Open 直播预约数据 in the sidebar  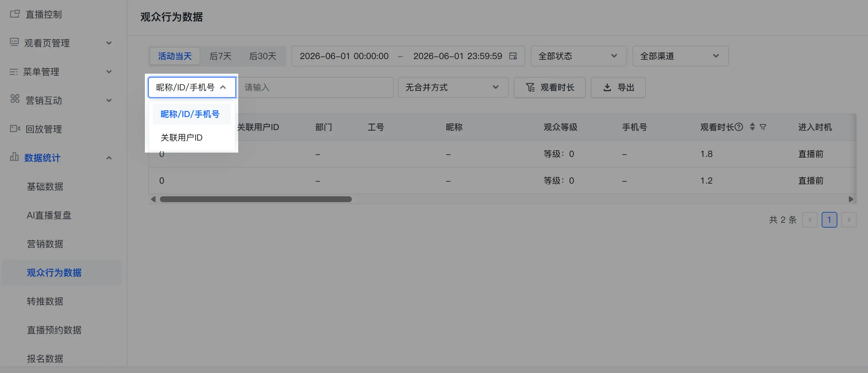54,330
